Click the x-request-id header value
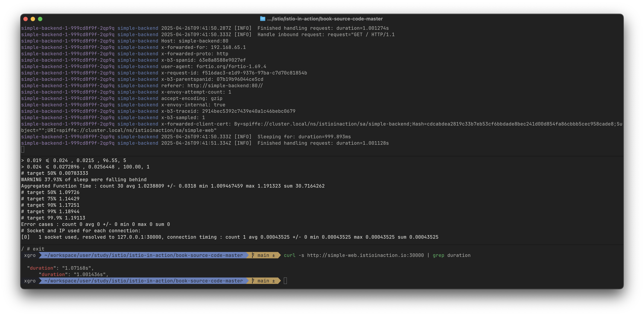Image resolution: width=644 pixels, height=316 pixels. pos(254,73)
